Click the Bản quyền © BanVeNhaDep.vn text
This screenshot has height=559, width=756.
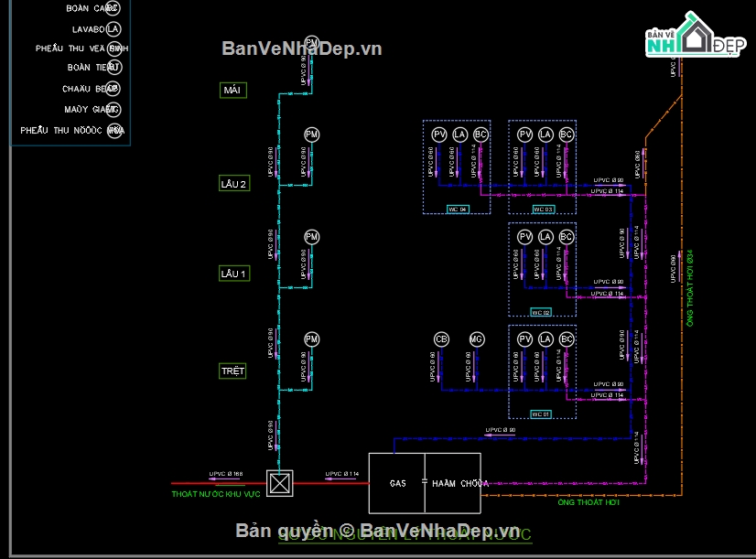[377, 532]
